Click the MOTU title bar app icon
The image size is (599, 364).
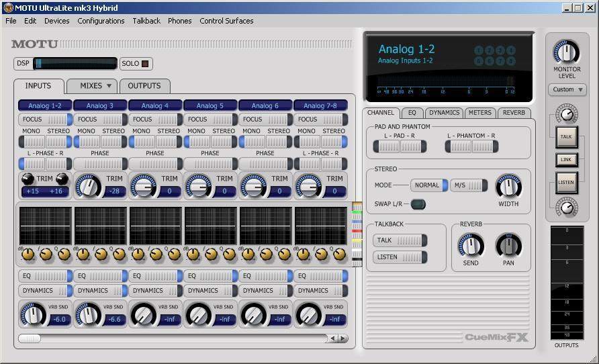(x=7, y=7)
